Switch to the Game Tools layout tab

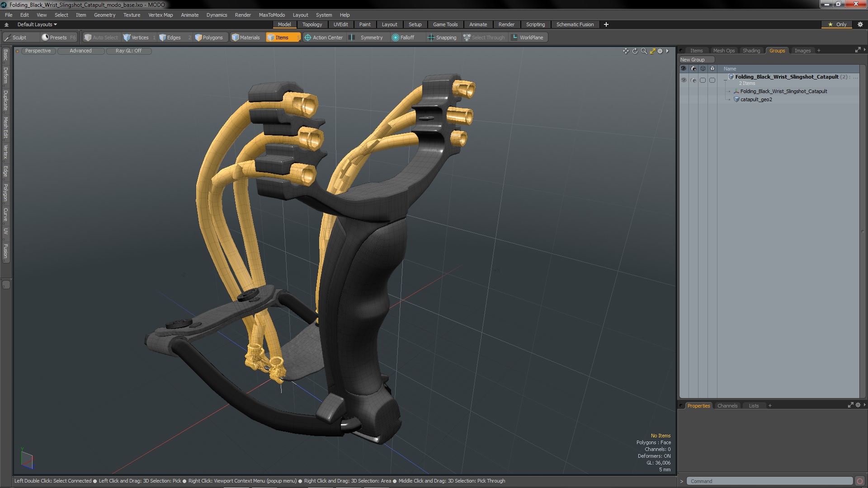point(445,24)
